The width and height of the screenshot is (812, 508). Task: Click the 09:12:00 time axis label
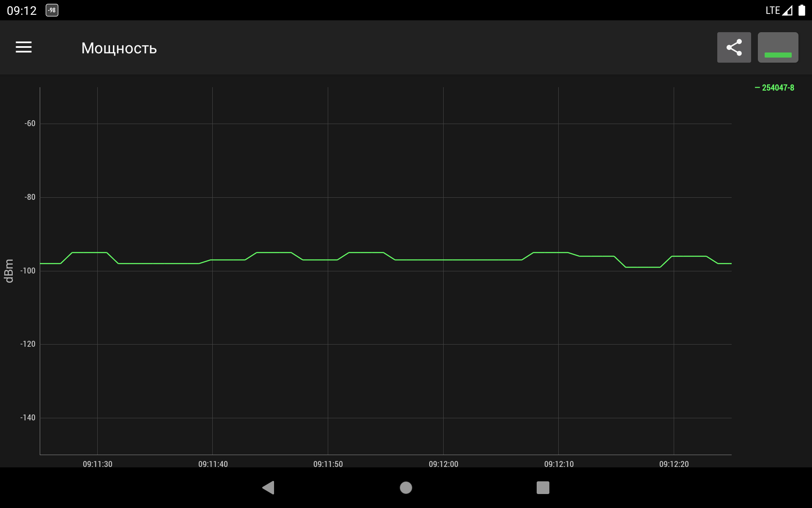click(444, 464)
